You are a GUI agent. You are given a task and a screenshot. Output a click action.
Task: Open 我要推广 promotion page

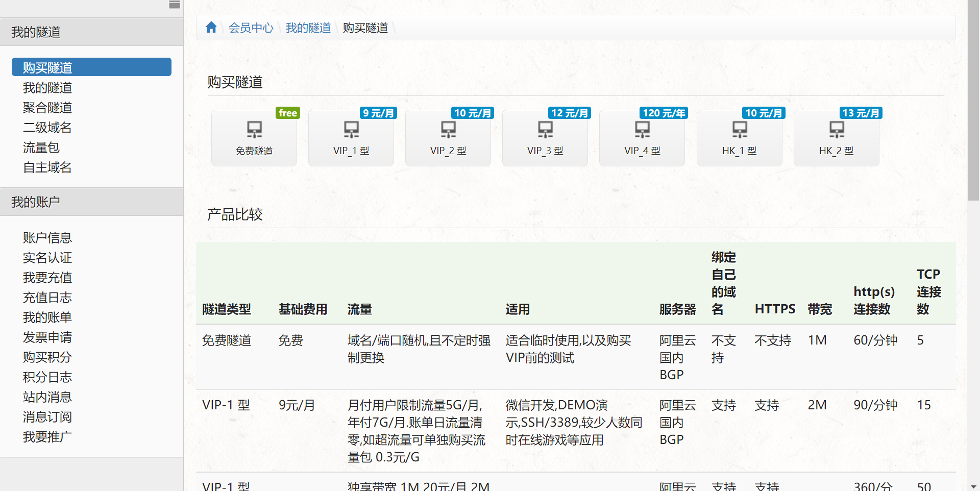pyautogui.click(x=47, y=437)
